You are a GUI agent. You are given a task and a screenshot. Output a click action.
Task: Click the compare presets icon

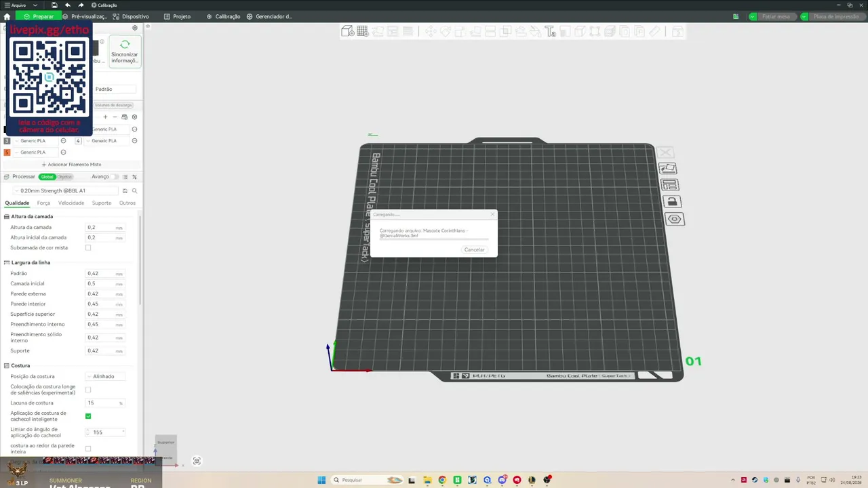pos(134,177)
